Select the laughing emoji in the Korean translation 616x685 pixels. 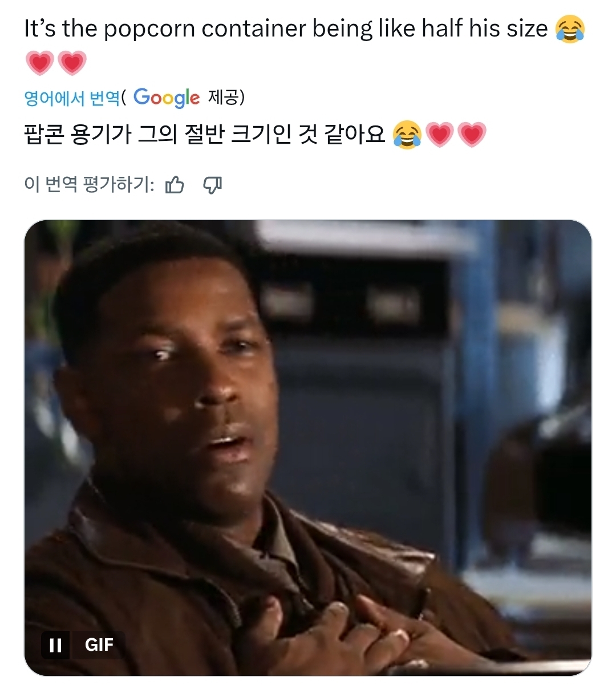408,135
